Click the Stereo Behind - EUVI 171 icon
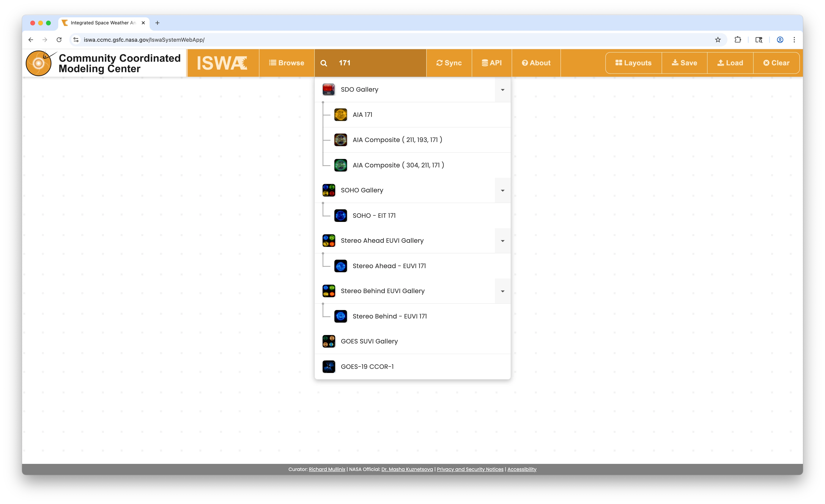The height and width of the screenshot is (504, 825). (x=340, y=316)
